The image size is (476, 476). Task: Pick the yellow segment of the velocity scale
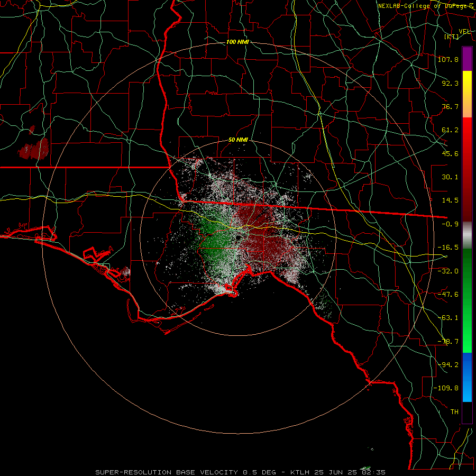tap(467, 83)
